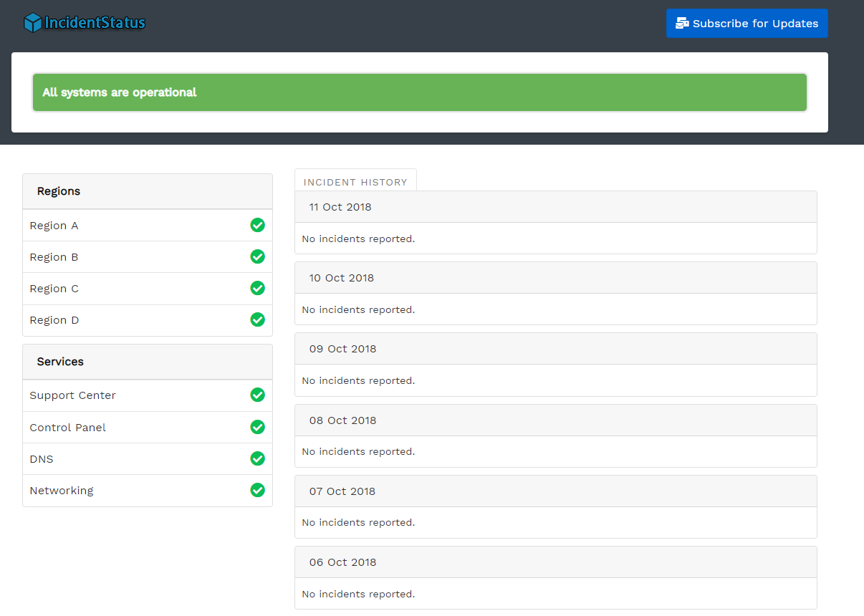Click the Support Center status checkmark icon
The width and height of the screenshot is (864, 616).
pyautogui.click(x=257, y=395)
